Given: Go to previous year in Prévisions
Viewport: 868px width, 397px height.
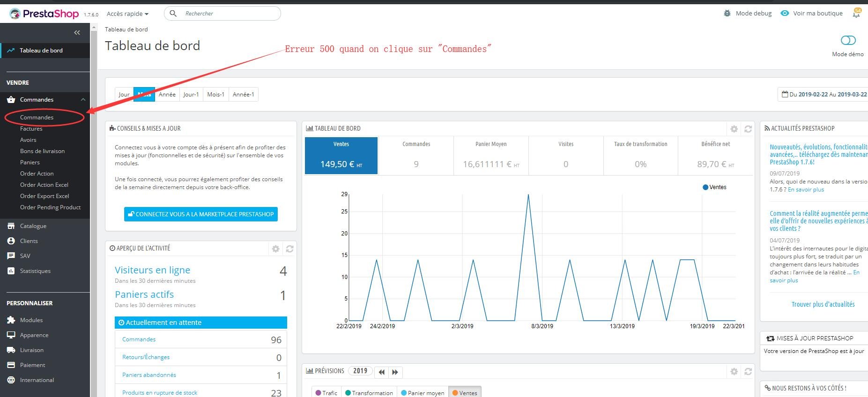Looking at the screenshot, I should [382, 372].
